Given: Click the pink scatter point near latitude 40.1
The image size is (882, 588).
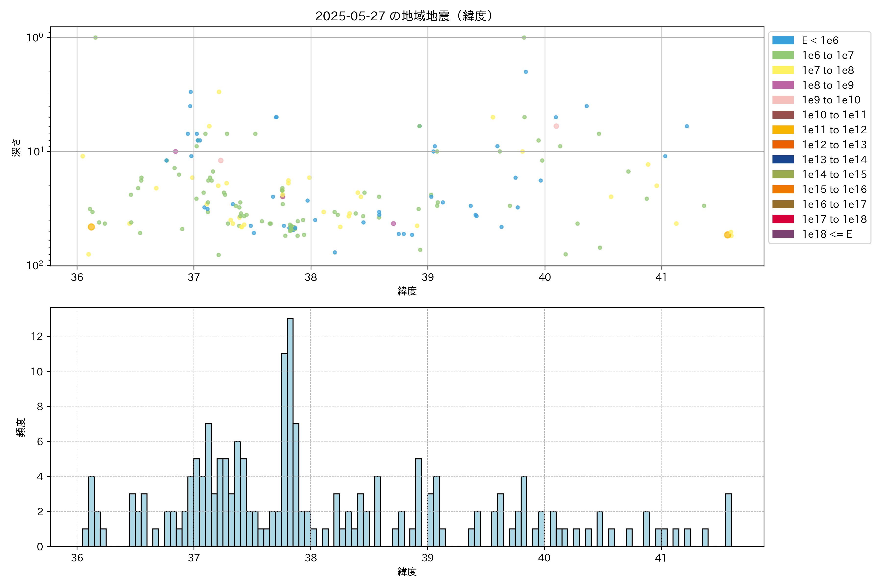Looking at the screenshot, I should (x=556, y=126).
